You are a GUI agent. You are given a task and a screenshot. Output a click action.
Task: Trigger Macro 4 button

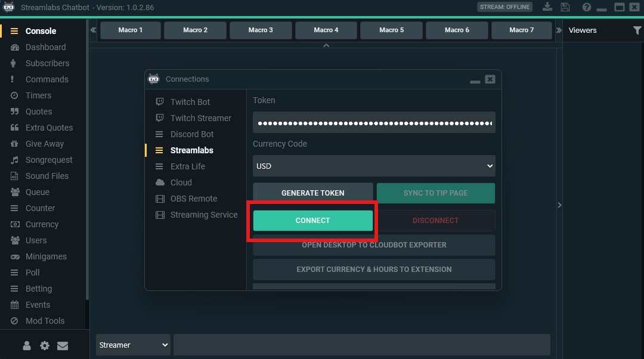[x=326, y=30]
